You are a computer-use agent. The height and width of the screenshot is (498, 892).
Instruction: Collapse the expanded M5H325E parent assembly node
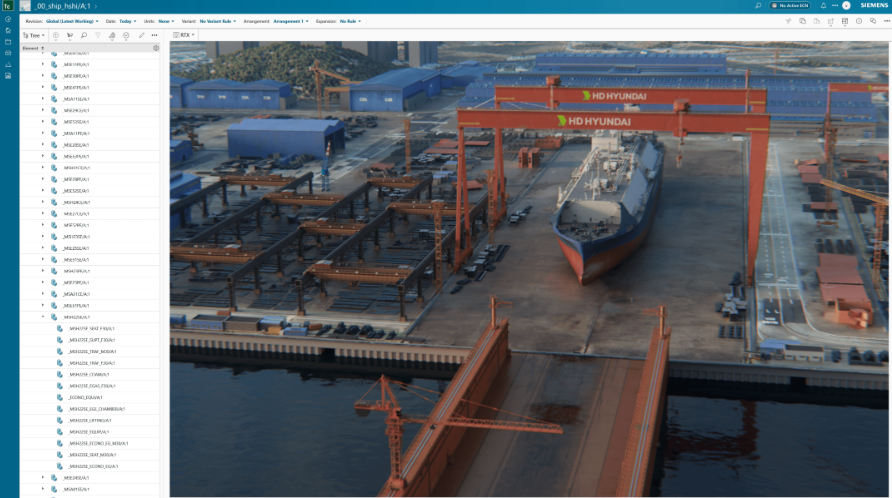pyautogui.click(x=43, y=317)
